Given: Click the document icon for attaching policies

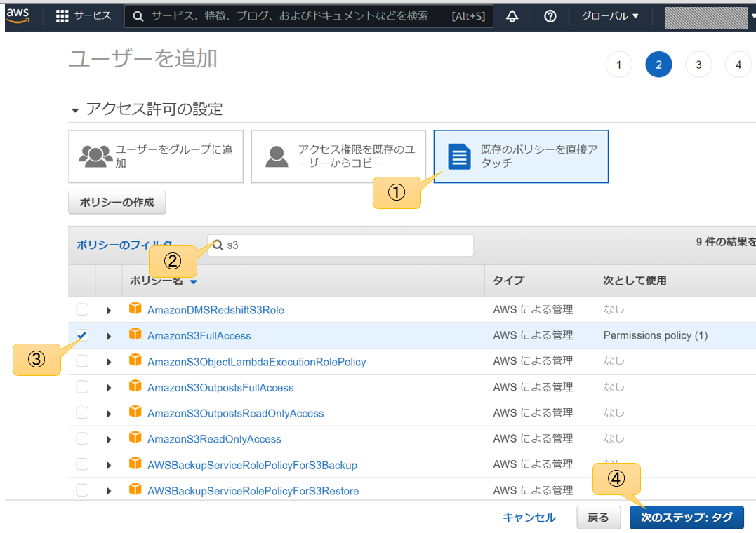Looking at the screenshot, I should [x=459, y=156].
